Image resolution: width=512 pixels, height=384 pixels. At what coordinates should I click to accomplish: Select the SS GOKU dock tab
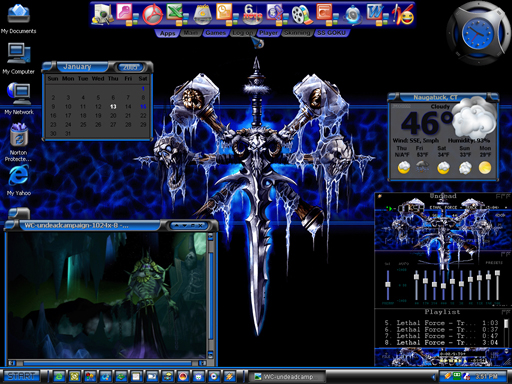tap(331, 33)
